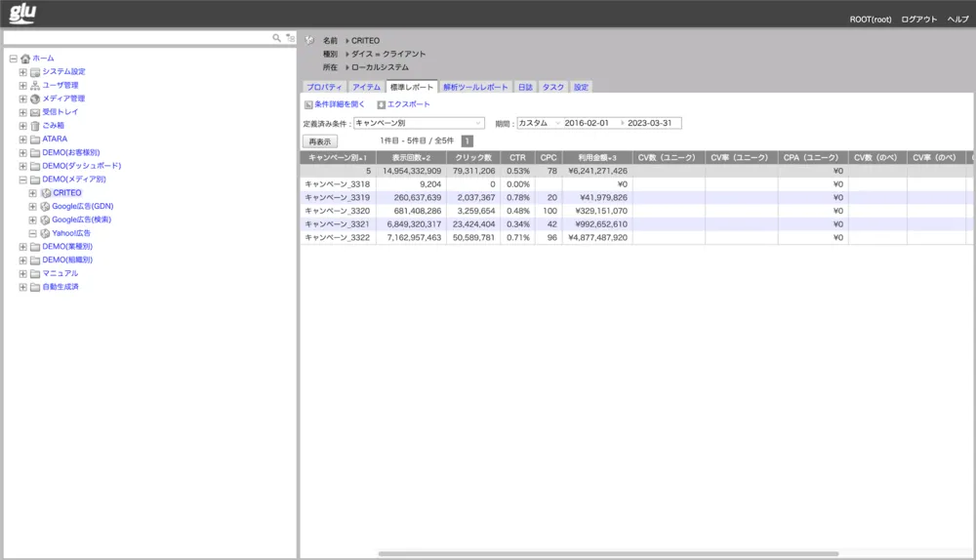Image resolution: width=976 pixels, height=560 pixels.
Task: Switch to the 解析ツールレポート tab
Action: click(475, 88)
